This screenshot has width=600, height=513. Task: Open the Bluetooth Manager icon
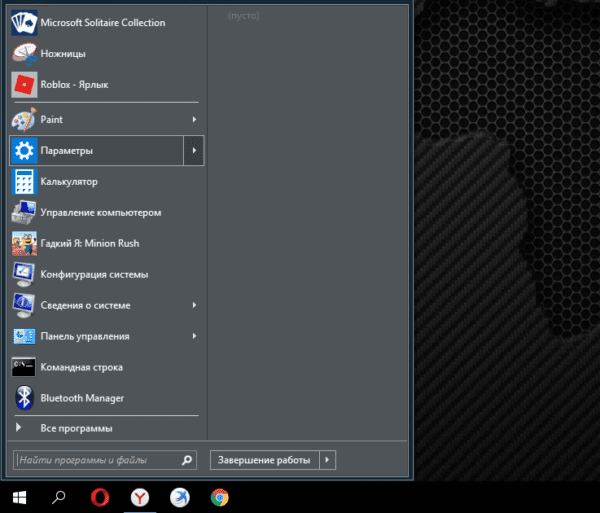[24, 398]
